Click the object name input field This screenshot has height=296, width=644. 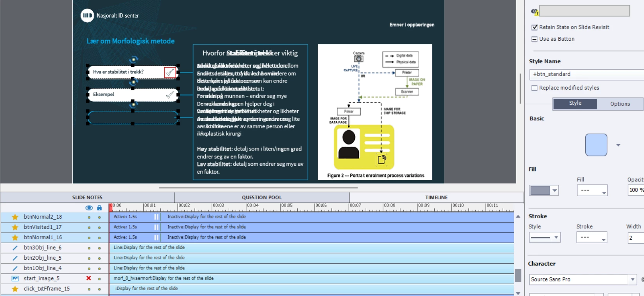pyautogui.click(x=584, y=11)
